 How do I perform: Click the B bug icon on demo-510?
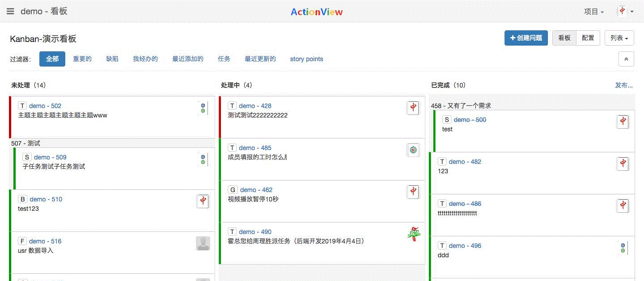click(22, 199)
